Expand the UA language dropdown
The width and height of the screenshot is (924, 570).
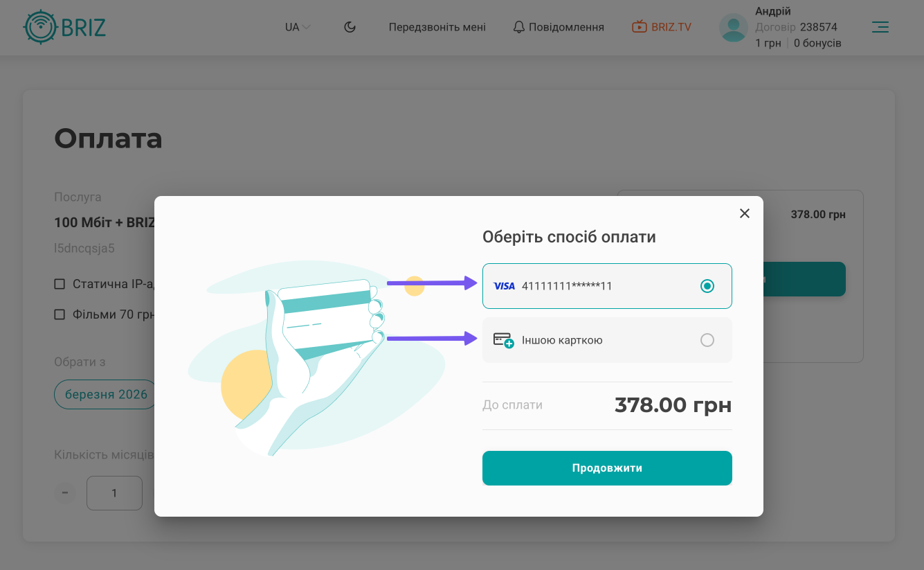click(x=298, y=27)
